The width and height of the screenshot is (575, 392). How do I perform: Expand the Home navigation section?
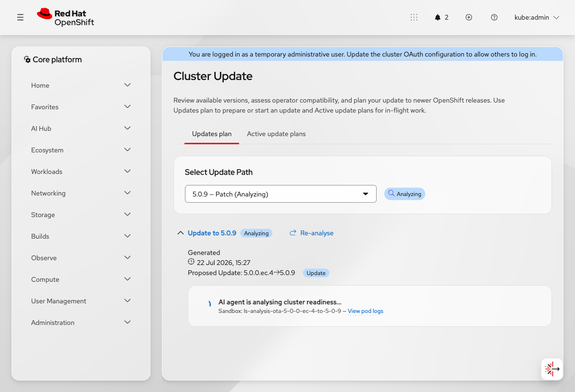pos(81,85)
